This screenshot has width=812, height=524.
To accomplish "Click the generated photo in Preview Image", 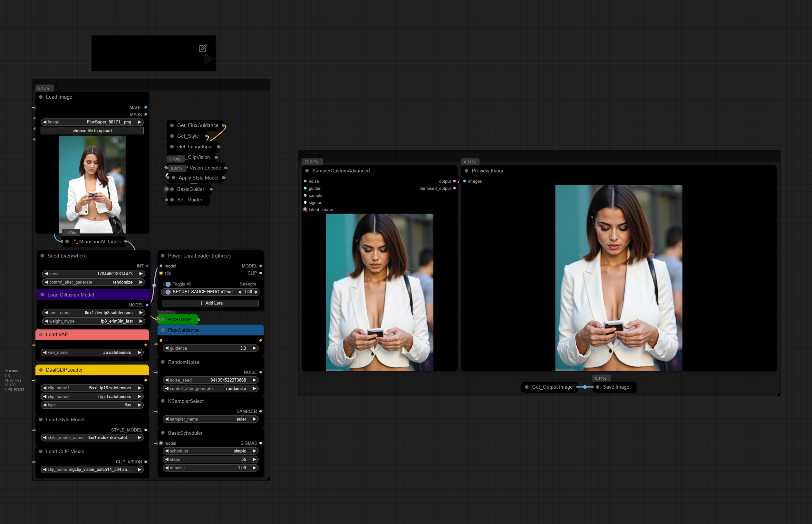I will tap(618, 278).
